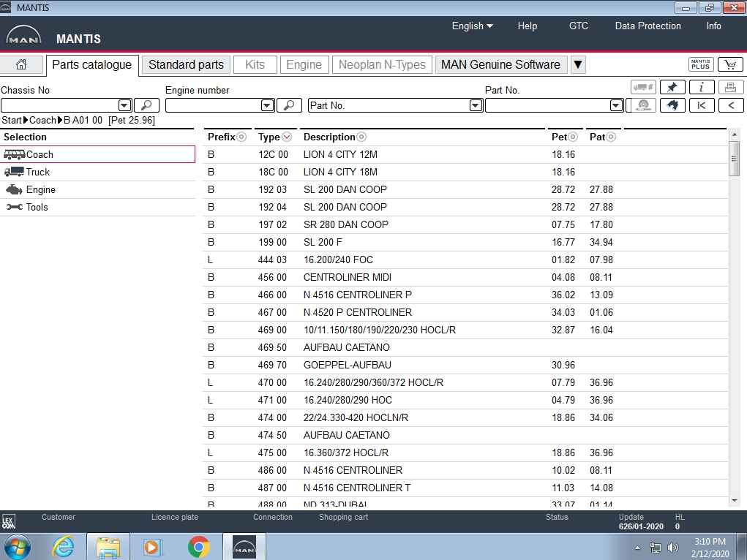Toggle sort on the Prefix column

pos(241,137)
